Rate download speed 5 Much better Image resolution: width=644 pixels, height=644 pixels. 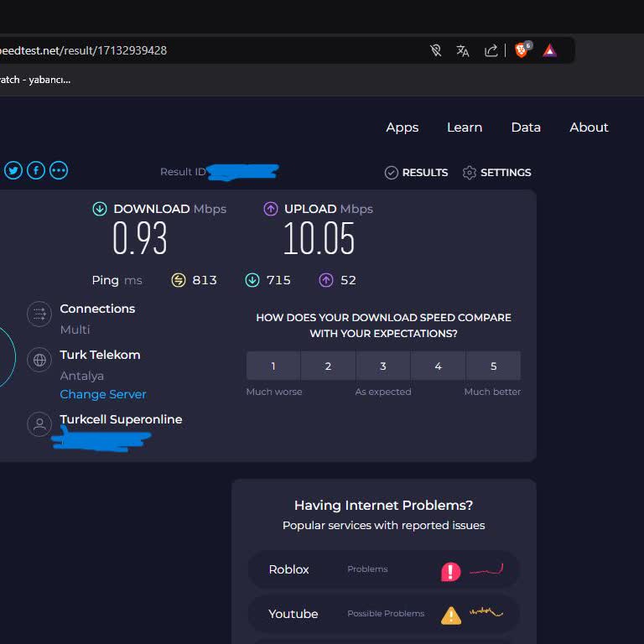(x=493, y=366)
